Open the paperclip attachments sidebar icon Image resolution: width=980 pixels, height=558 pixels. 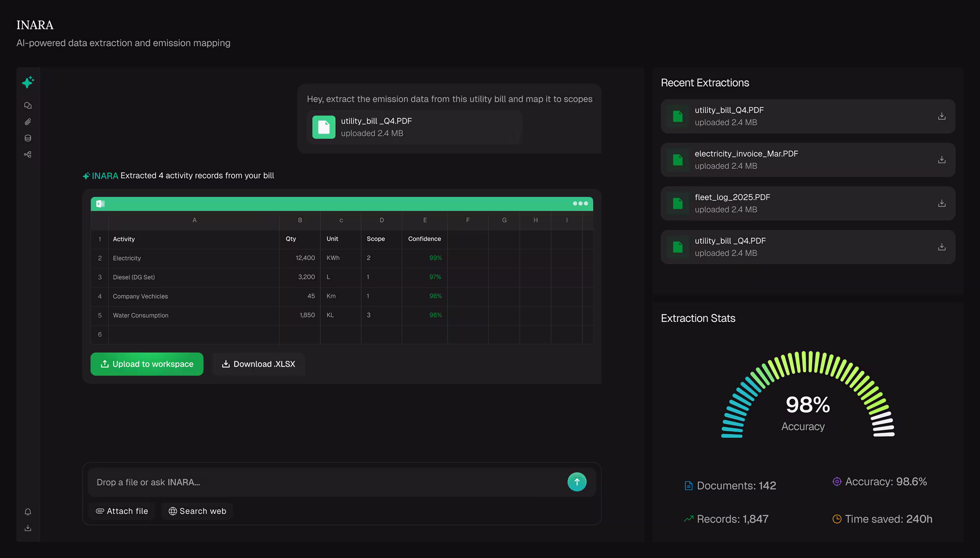click(28, 122)
